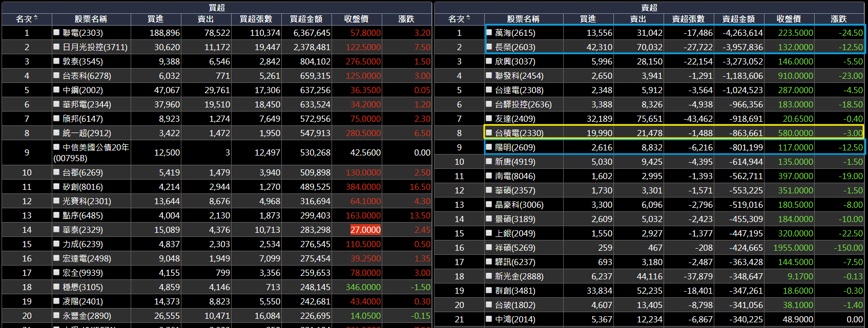Sort the 買超 table by 股票名稱 header
868x328 pixels.
(91, 19)
